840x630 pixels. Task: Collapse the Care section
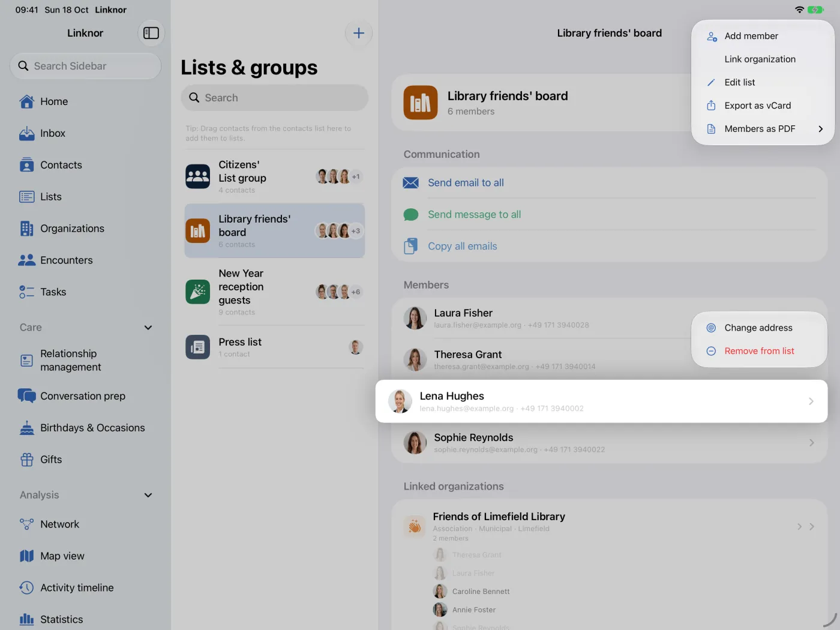point(148,328)
